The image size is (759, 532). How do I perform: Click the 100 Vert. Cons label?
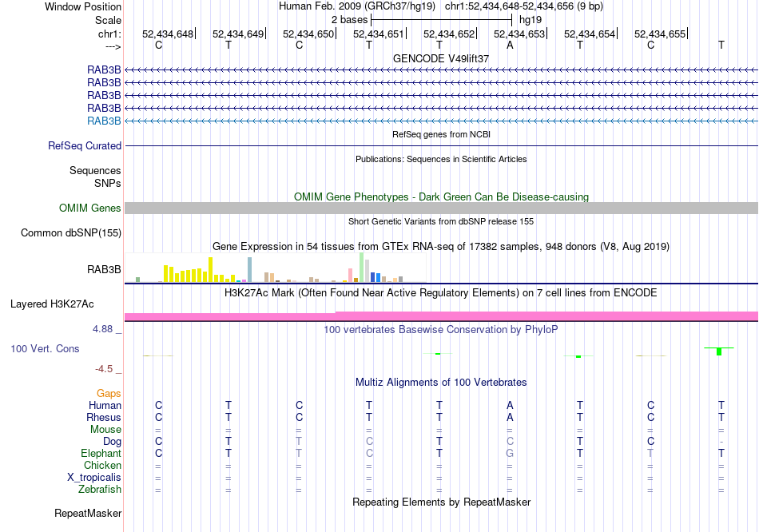(x=45, y=348)
